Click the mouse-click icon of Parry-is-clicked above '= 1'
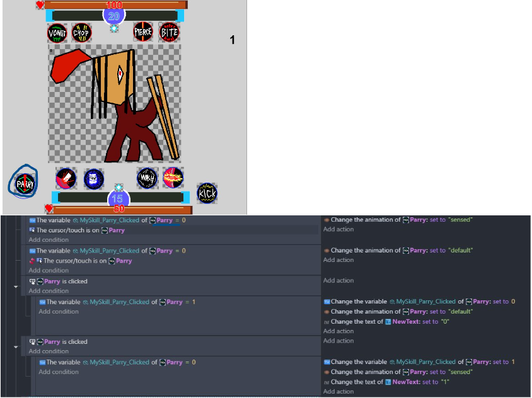Image resolution: width=532 pixels, height=398 pixels. tap(32, 281)
